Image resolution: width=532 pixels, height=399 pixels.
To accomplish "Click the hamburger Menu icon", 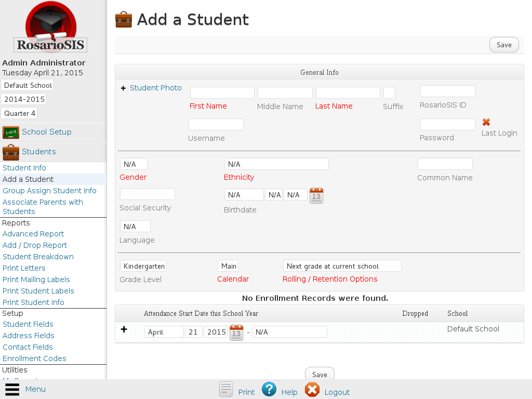I will 12,389.
